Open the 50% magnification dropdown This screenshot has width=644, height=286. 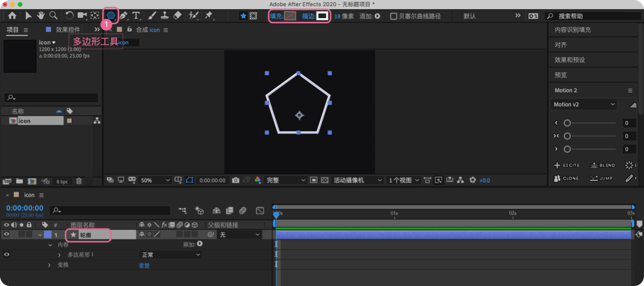tap(155, 180)
